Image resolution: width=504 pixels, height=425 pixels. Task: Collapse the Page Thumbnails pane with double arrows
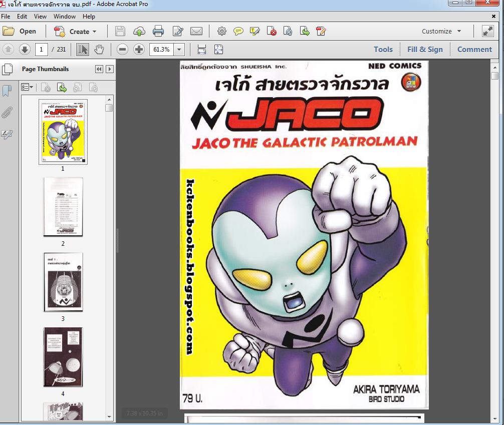99,69
